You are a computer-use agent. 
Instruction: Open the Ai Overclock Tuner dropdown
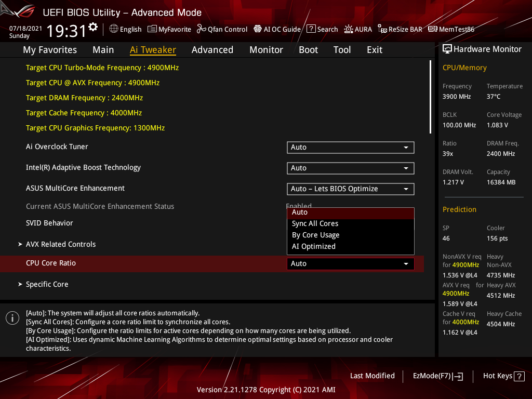(x=350, y=147)
